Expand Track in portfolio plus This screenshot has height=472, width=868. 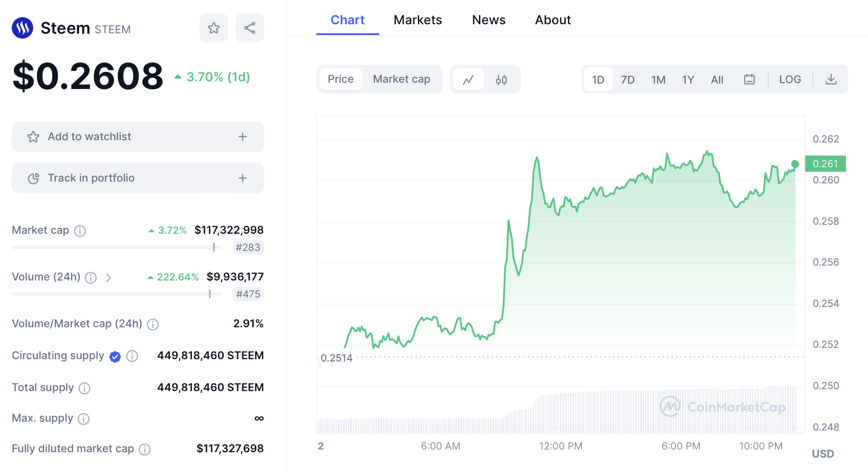click(243, 178)
